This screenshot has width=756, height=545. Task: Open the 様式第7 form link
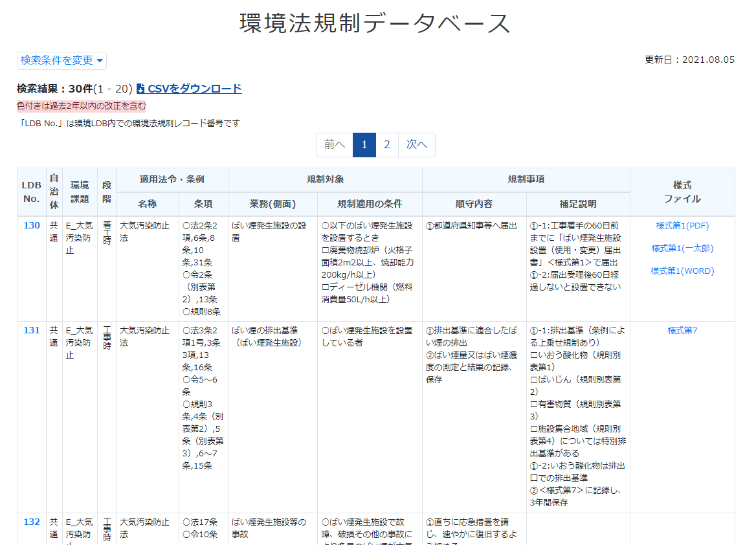(683, 329)
